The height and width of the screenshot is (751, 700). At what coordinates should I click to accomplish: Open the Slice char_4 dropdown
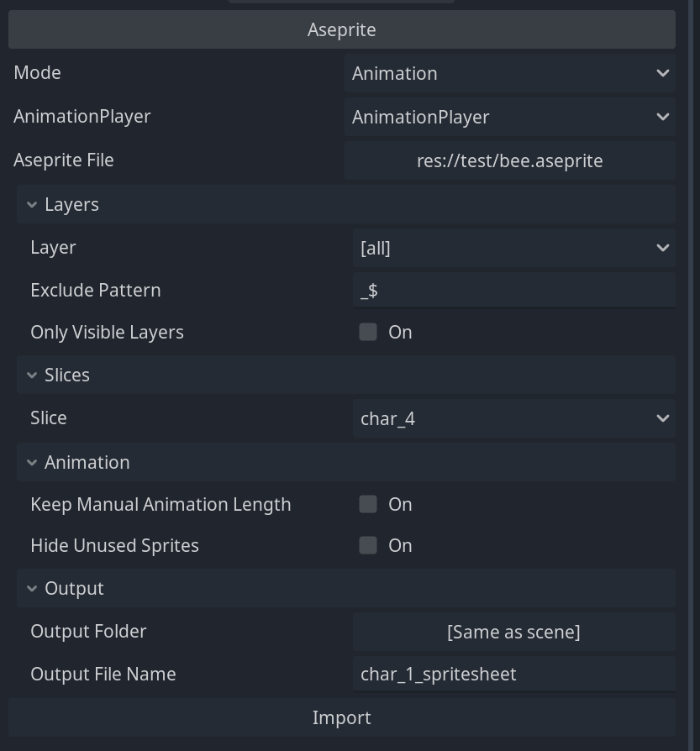(x=514, y=418)
